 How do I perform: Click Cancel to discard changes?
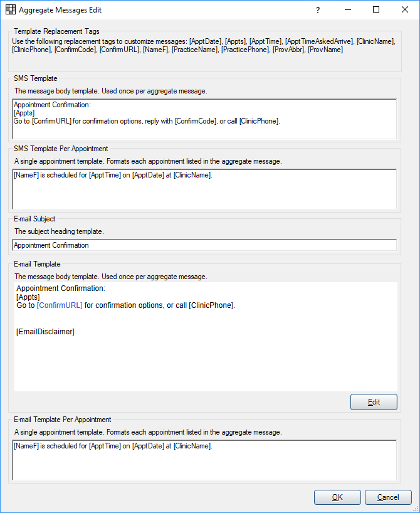tap(388, 497)
